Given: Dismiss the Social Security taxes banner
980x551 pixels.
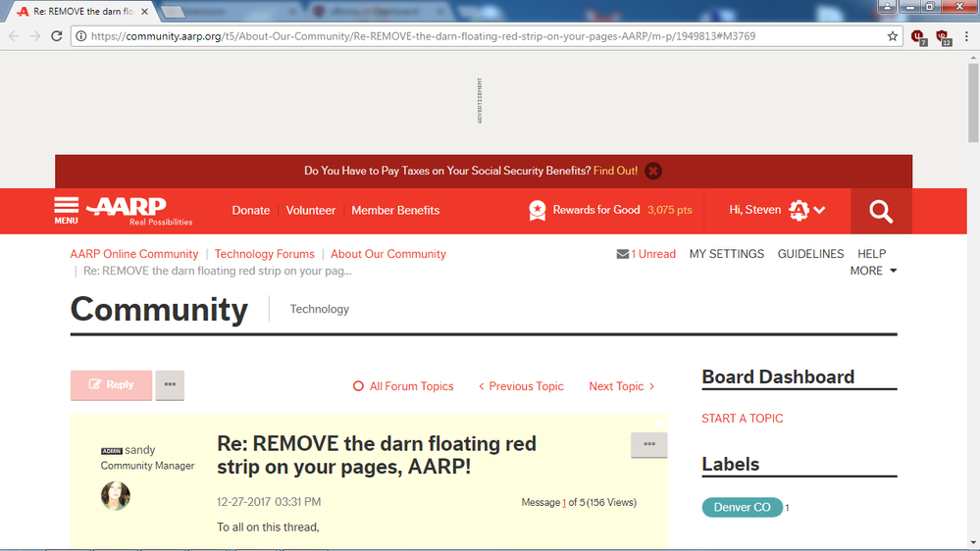Looking at the screenshot, I should pos(653,171).
